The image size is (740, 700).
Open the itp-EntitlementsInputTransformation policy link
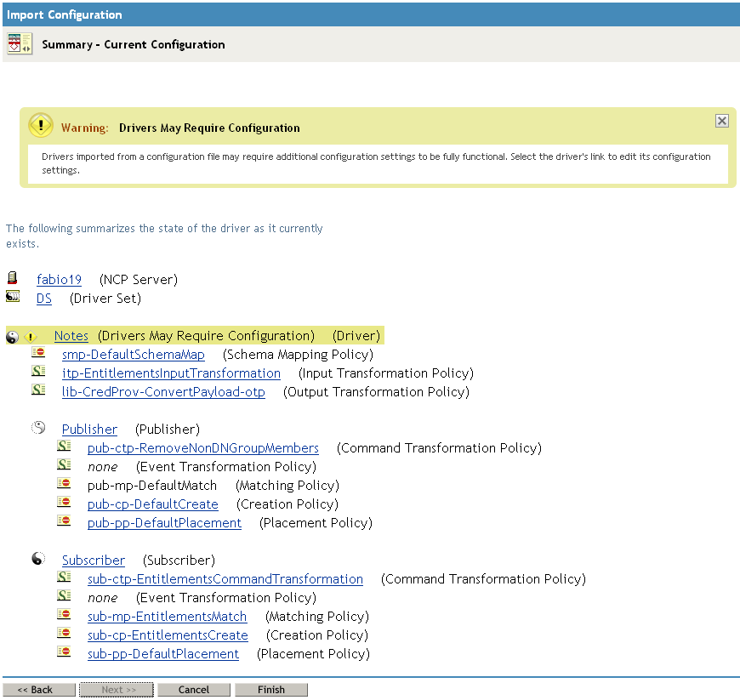171,373
